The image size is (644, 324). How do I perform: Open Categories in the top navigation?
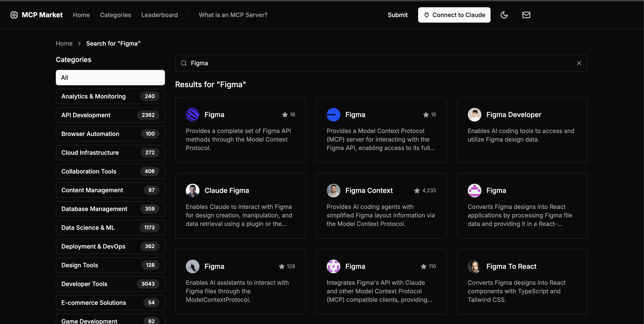tap(116, 15)
